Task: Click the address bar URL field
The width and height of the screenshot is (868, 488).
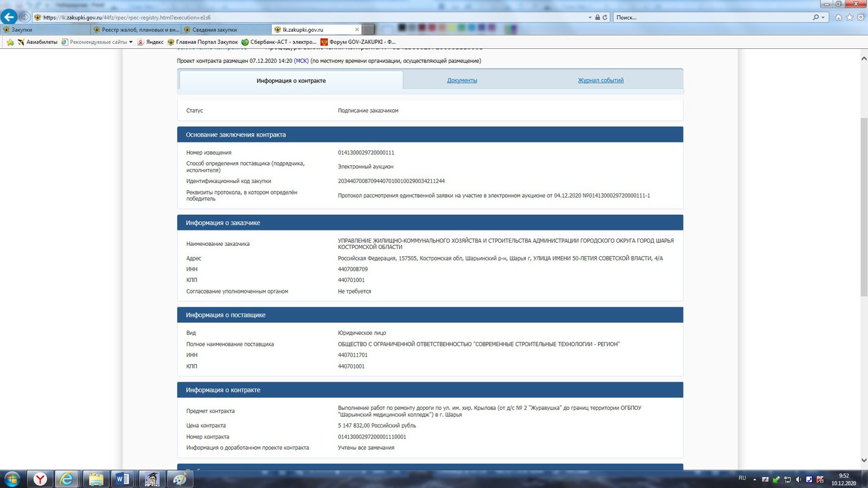Action: pyautogui.click(x=311, y=18)
